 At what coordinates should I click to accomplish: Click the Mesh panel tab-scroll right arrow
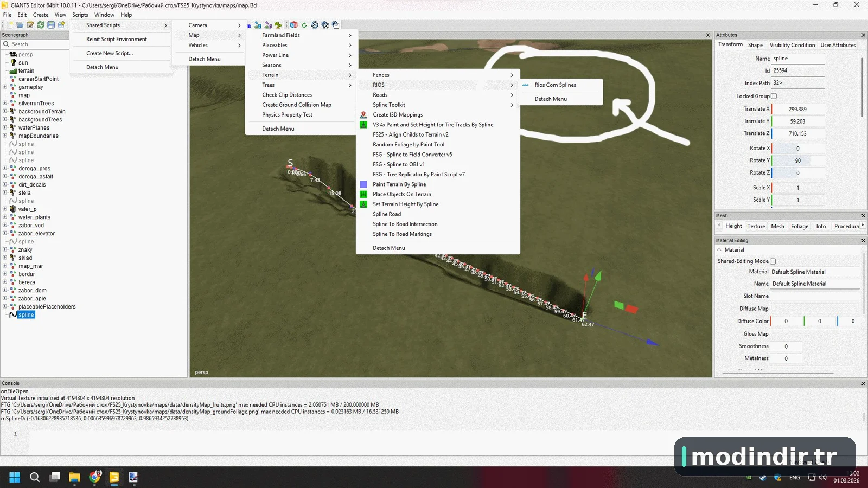[x=863, y=226]
